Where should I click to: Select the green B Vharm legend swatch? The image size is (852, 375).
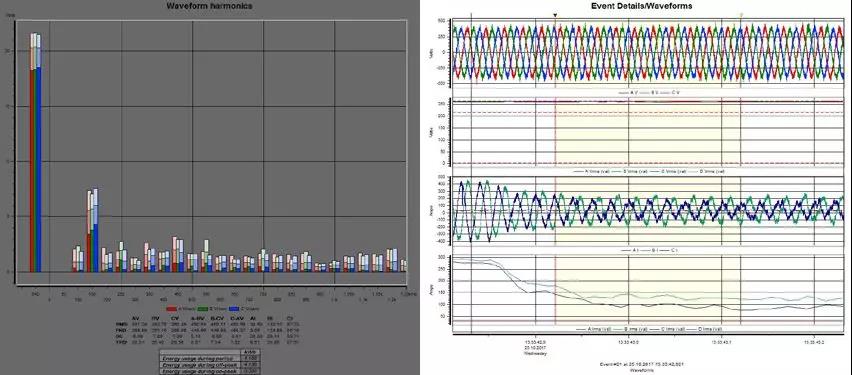203,309
